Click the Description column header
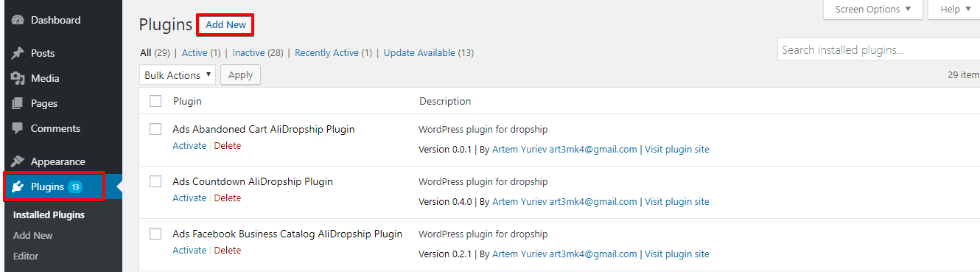 coord(445,101)
